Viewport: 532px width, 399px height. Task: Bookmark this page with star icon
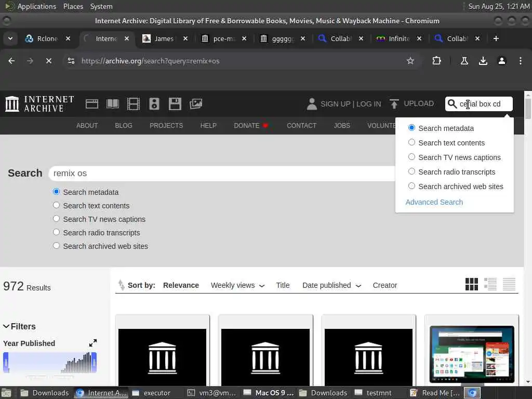[x=410, y=61]
